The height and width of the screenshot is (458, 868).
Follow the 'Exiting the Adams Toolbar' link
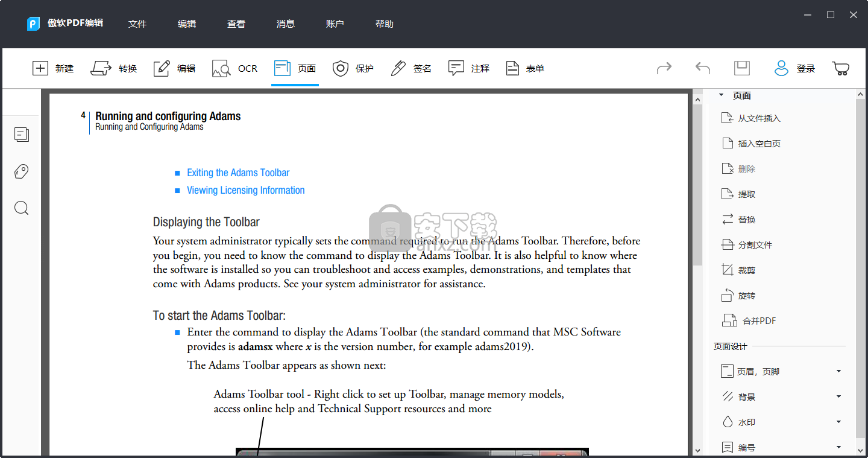238,173
